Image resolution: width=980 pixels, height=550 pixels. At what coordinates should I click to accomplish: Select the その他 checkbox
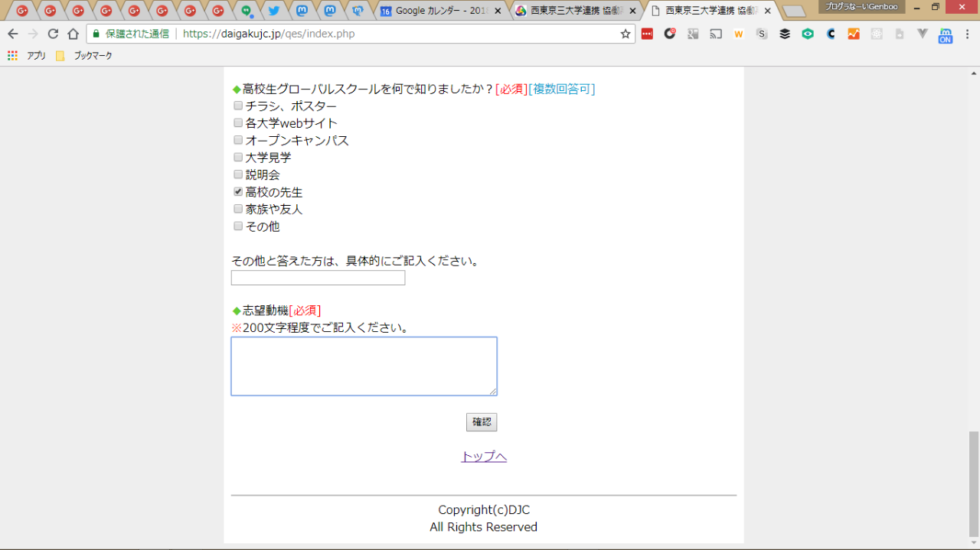point(238,226)
